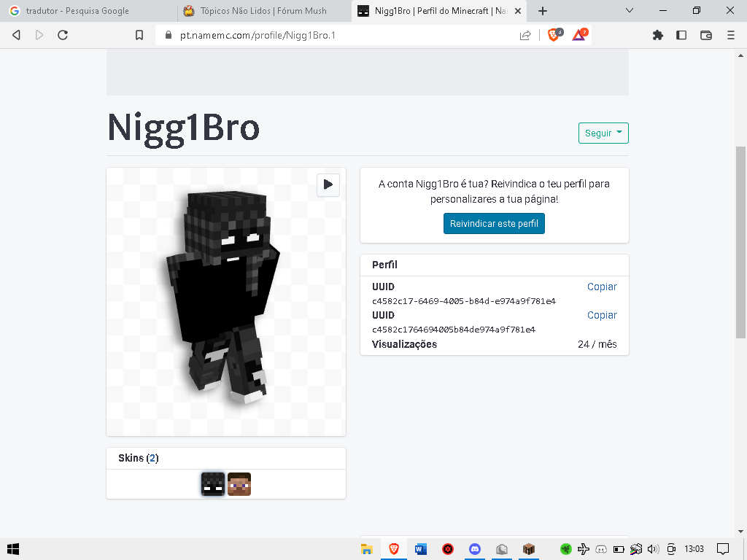Click the scrollbar down arrow
This screenshot has height=560, width=747.
(740, 532)
